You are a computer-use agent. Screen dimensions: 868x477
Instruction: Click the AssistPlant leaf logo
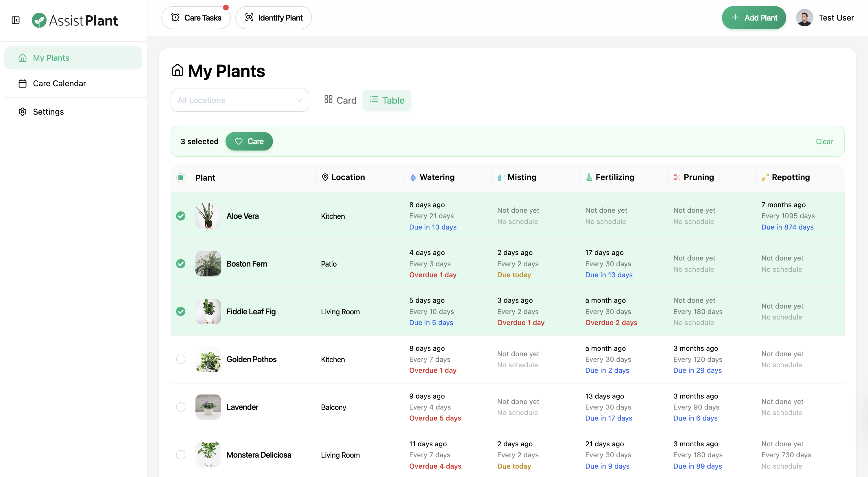point(39,20)
